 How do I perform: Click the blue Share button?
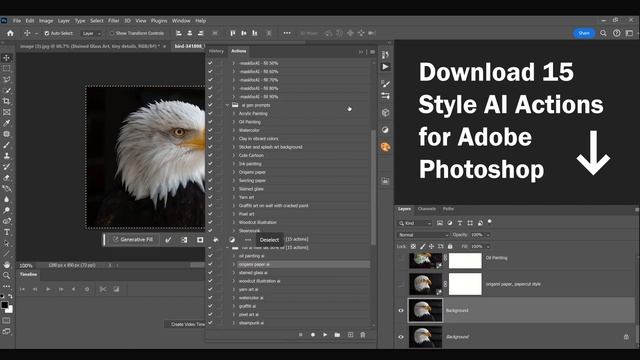584,33
